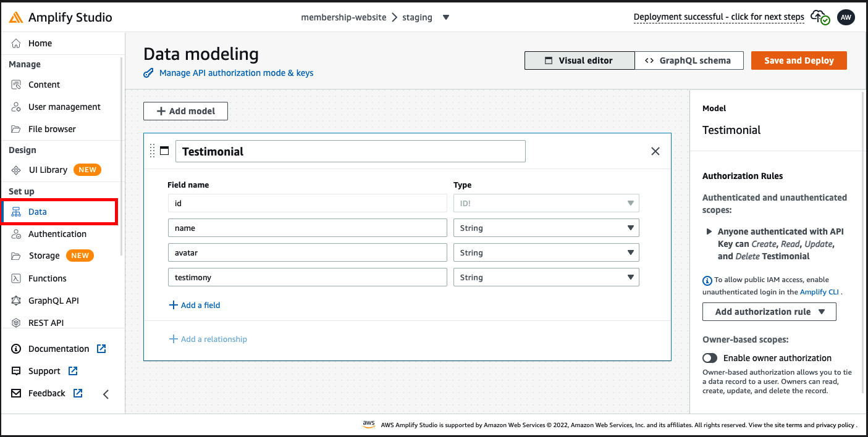Open Feedback link
Screen dimensions: 868x437
click(x=47, y=393)
